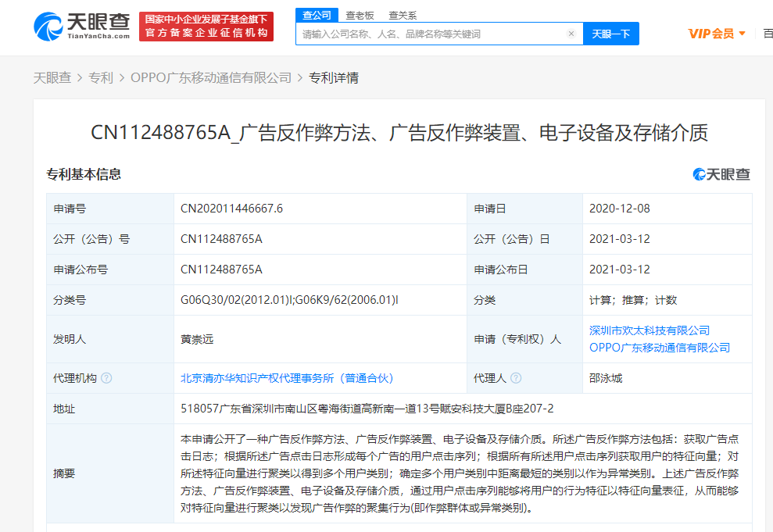Viewport: 773px width, 532px height.
Task: Go to 天眼查 breadcrumb link
Action: [x=52, y=78]
